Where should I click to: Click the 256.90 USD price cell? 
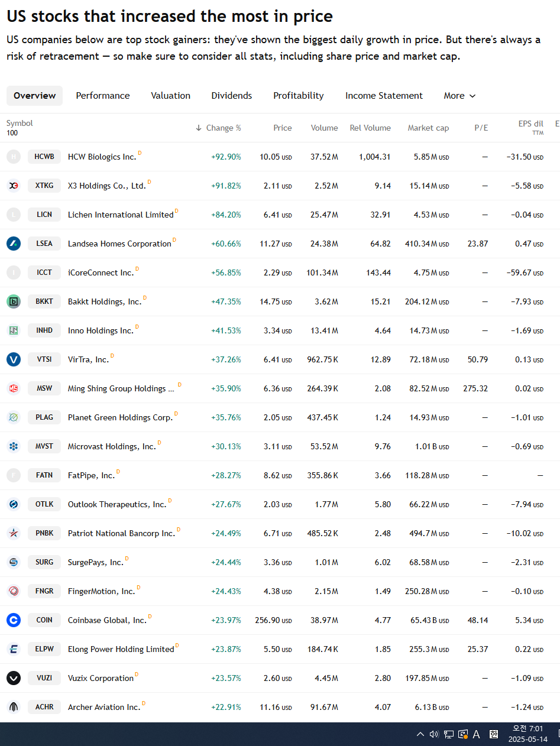[273, 620]
